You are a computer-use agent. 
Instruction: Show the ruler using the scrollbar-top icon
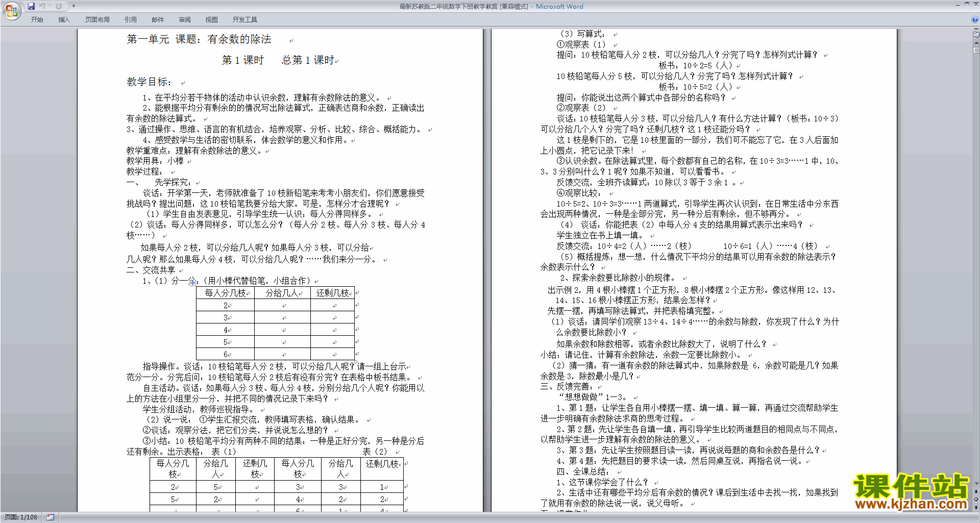click(x=976, y=35)
